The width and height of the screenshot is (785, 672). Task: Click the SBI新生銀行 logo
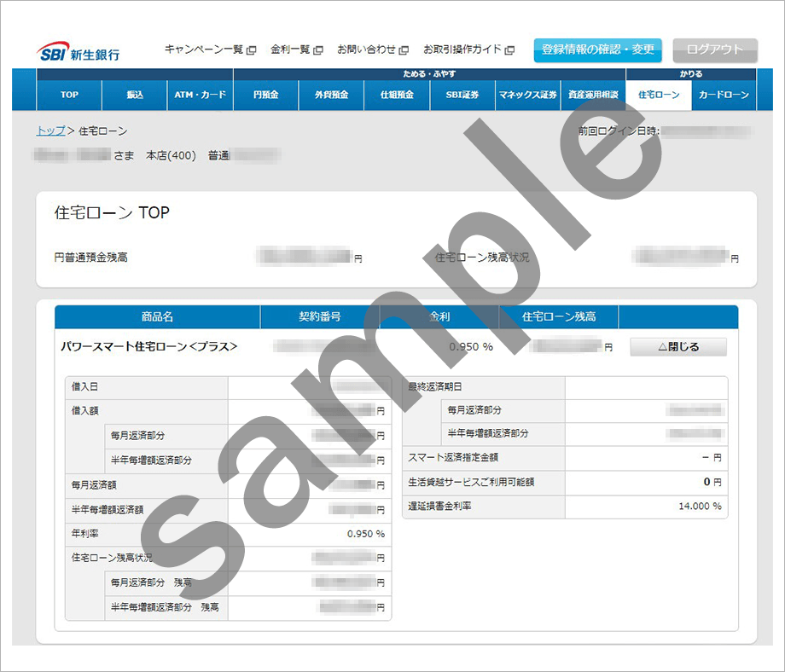point(78,51)
